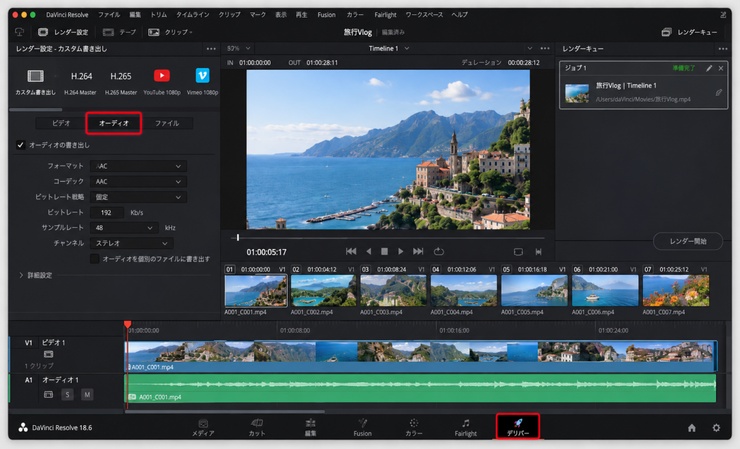Screen dimensions: 740x449
Task: Open the audio channel dropdown set to stereo
Action: point(132,243)
